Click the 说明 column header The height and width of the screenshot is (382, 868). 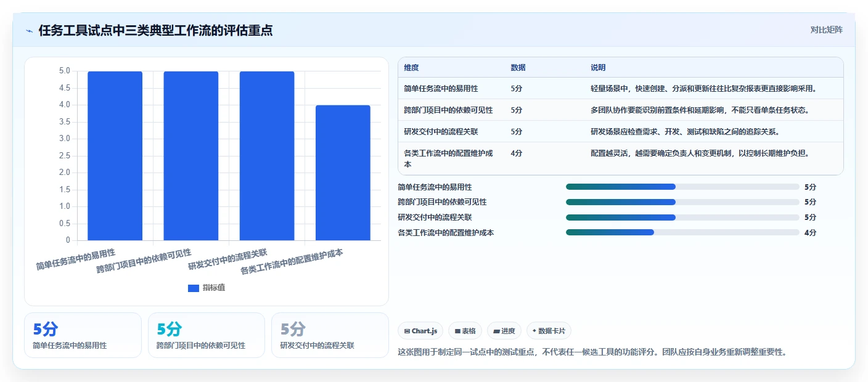[598, 68]
